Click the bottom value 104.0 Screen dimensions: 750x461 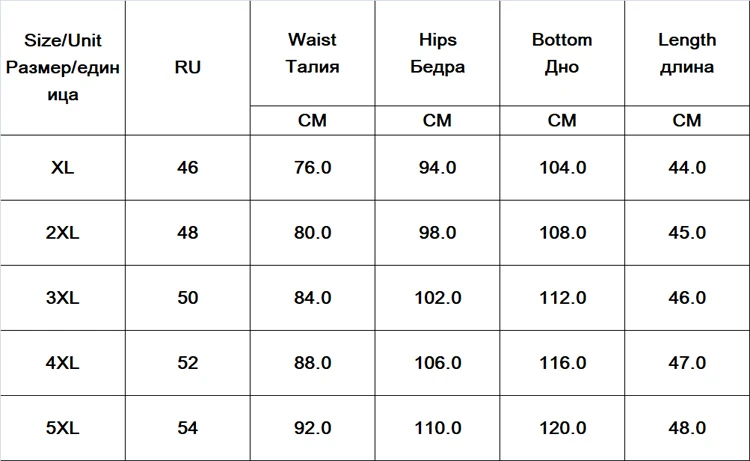[x=562, y=167]
